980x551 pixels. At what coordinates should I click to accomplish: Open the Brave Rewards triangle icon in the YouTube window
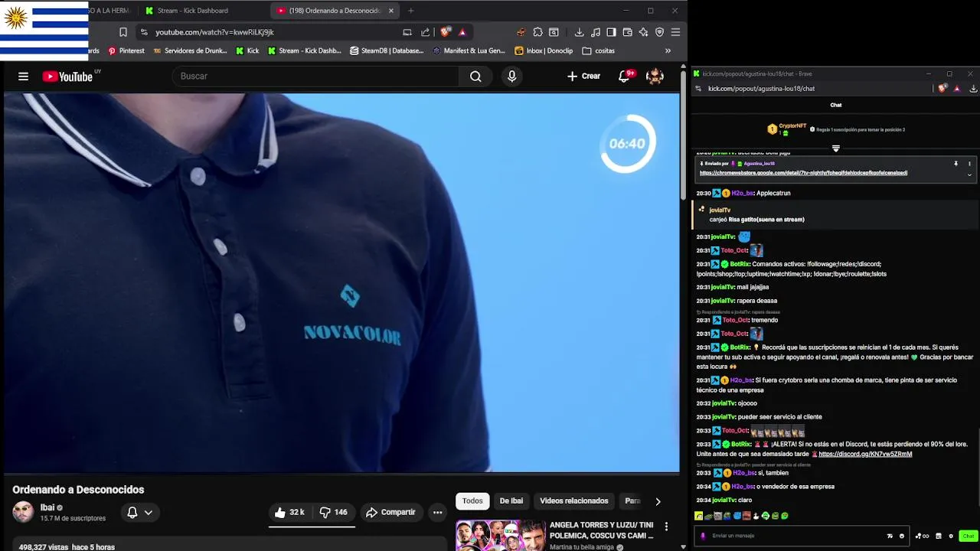[462, 32]
